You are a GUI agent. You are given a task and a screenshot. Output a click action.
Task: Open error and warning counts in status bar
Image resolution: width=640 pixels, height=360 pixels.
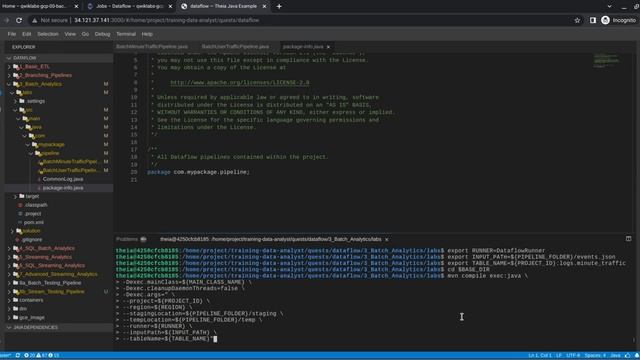(41, 356)
